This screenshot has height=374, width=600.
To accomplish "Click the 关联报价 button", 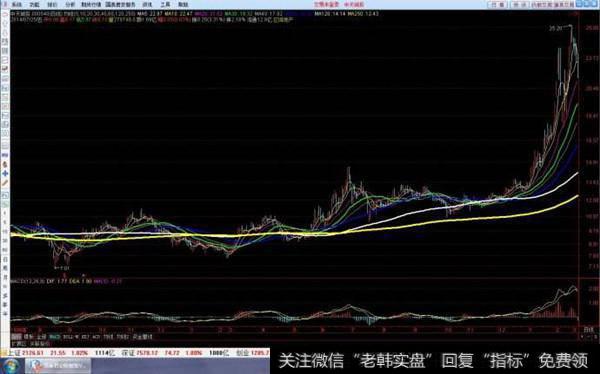I will pyautogui.click(x=39, y=344).
